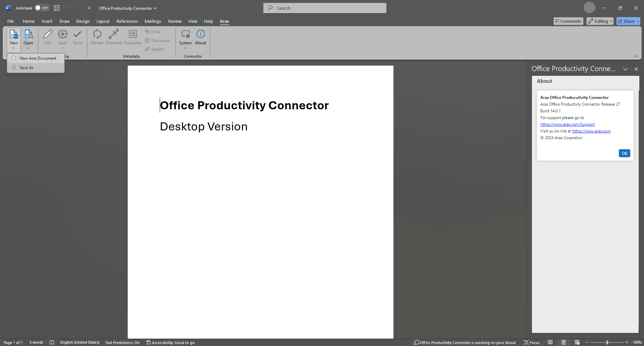Open the System connector menu
This screenshot has width=644, height=346.
point(186,39)
